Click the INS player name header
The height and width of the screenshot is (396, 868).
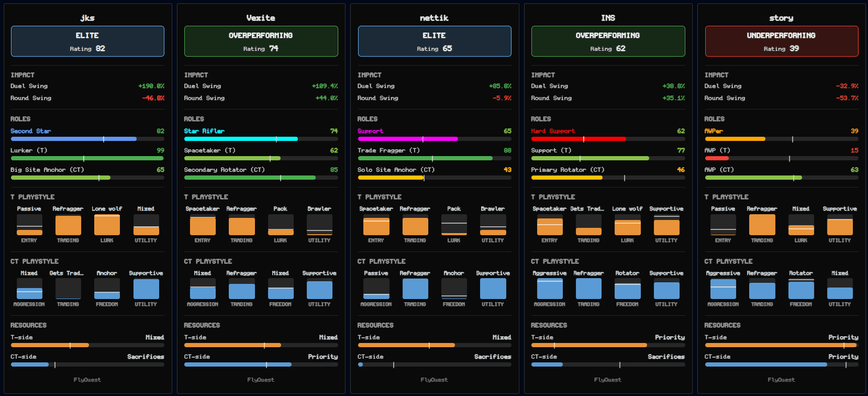608,18
